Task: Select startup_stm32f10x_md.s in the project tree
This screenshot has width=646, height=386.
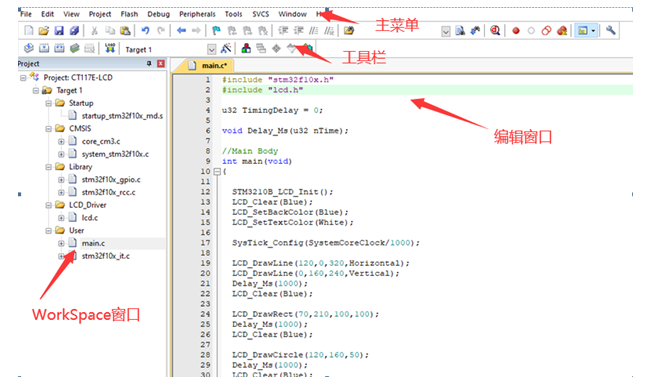Action: point(122,116)
